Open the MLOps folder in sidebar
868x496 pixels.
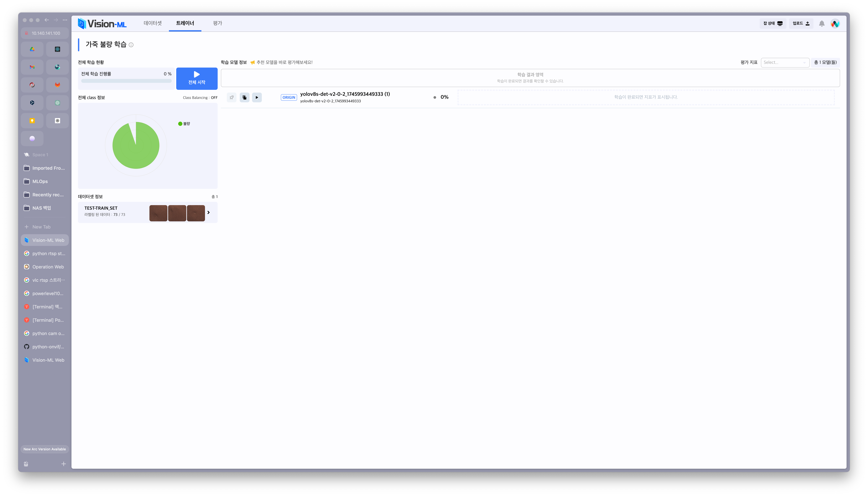click(45, 182)
